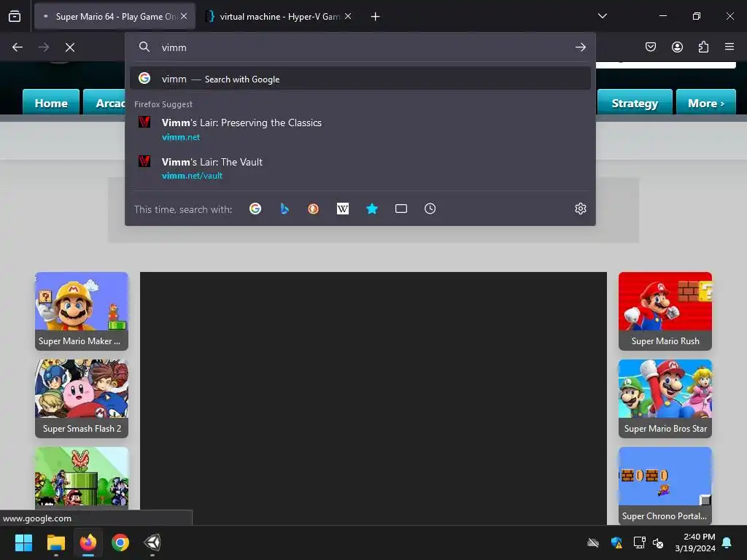Close the virtual machine Hyper-V tab

348,16
